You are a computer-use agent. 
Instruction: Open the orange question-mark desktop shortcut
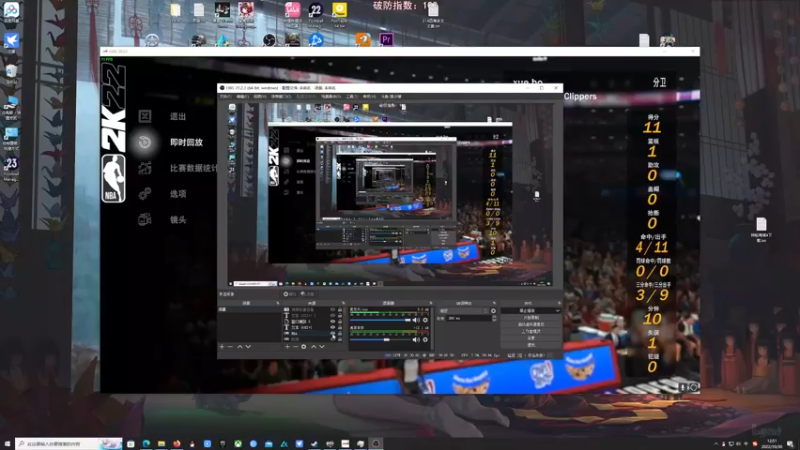[363, 39]
